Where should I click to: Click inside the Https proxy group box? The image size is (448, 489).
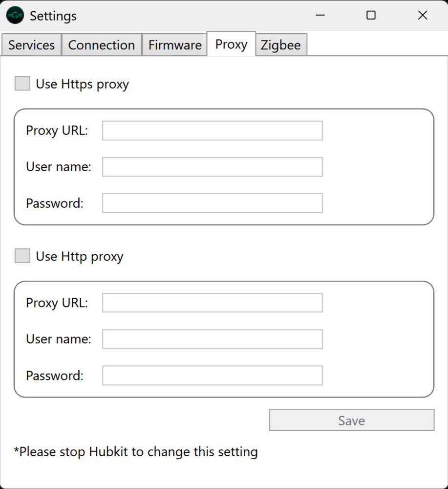pyautogui.click(x=376, y=166)
